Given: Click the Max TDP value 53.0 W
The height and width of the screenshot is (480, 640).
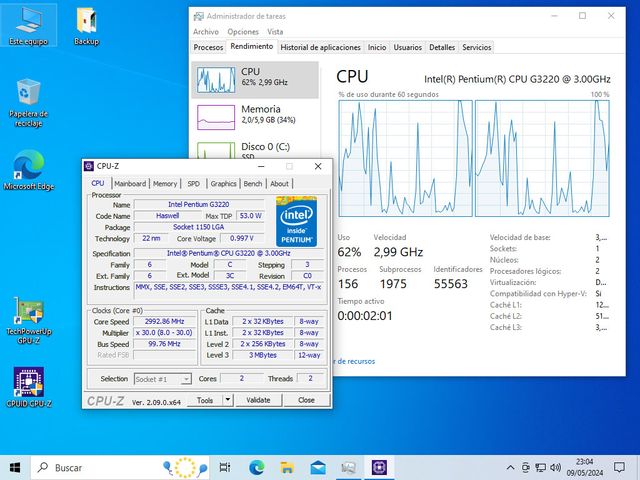Looking at the screenshot, I should pos(250,216).
